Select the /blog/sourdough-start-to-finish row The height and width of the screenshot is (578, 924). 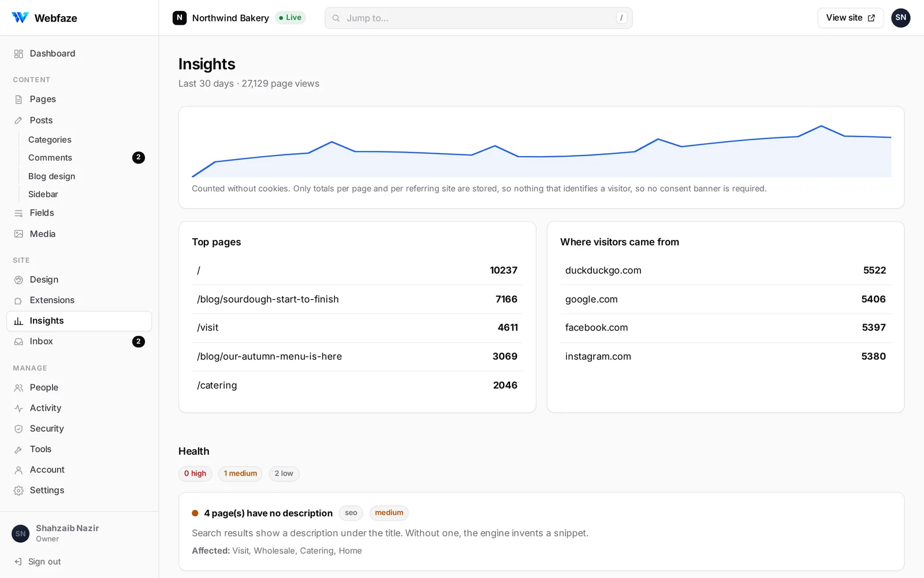(357, 299)
